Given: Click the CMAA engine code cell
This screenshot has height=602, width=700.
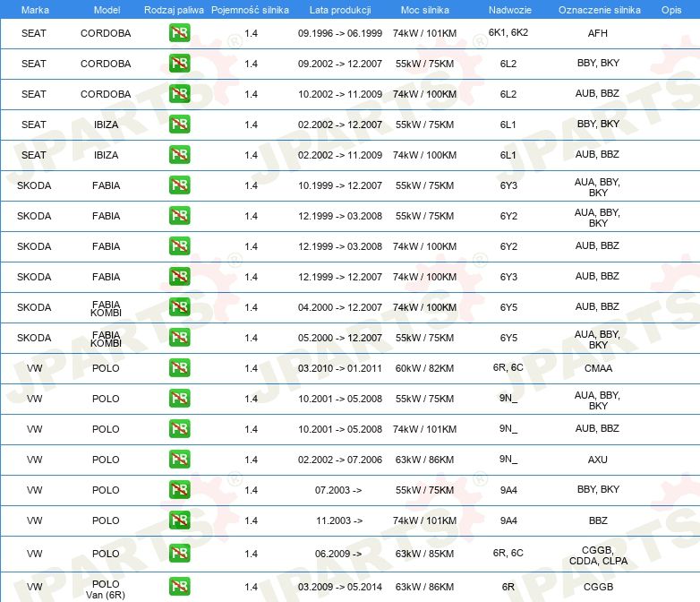Looking at the screenshot, I should coord(598,368).
